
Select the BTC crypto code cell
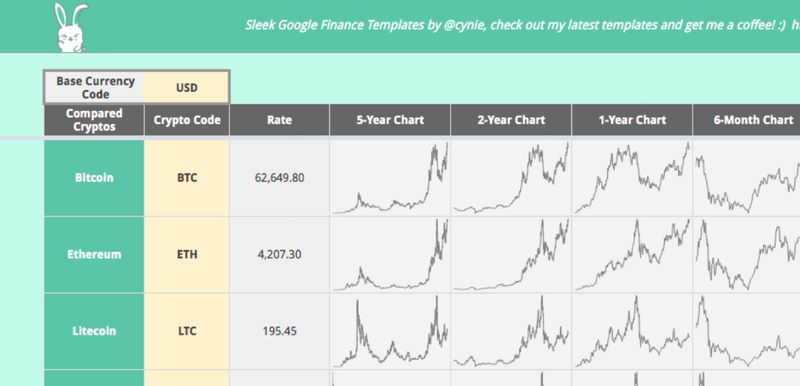(187, 178)
